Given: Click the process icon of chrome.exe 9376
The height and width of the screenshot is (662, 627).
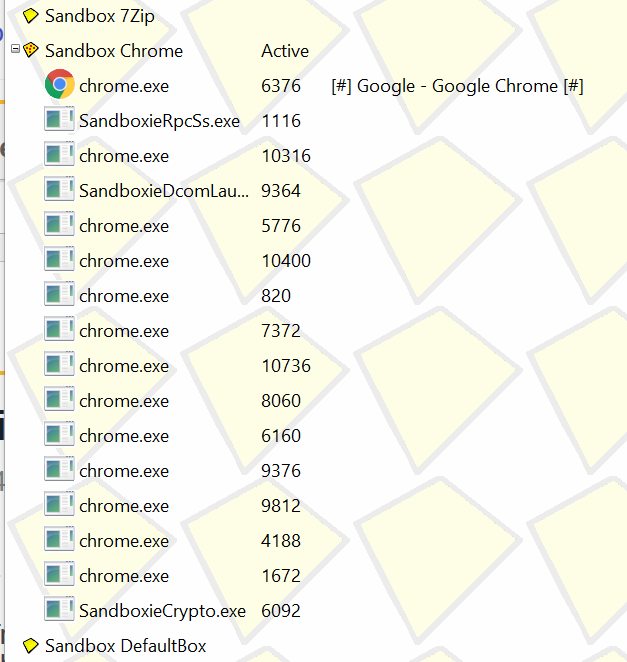Looking at the screenshot, I should [x=60, y=469].
